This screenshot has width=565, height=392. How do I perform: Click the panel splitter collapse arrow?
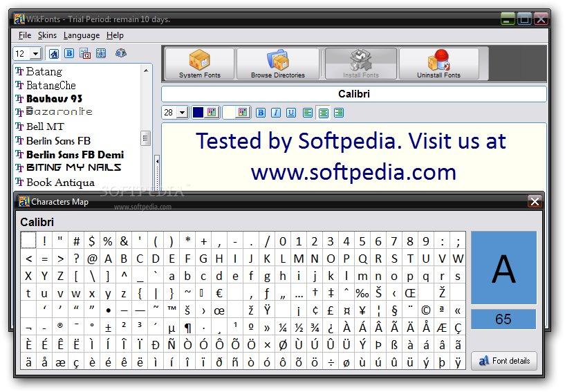coord(157,161)
